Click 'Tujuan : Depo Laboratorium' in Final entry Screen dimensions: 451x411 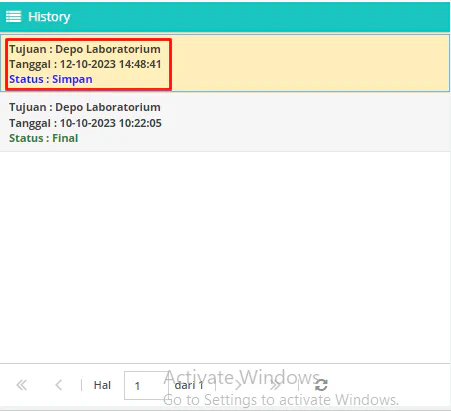85,107
